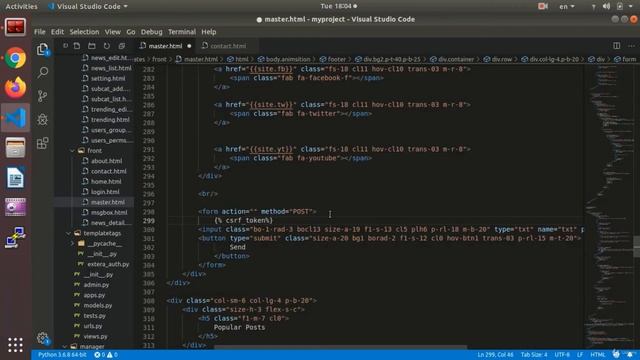Open LibreOffice Writer from the dock

[x=16, y=178]
